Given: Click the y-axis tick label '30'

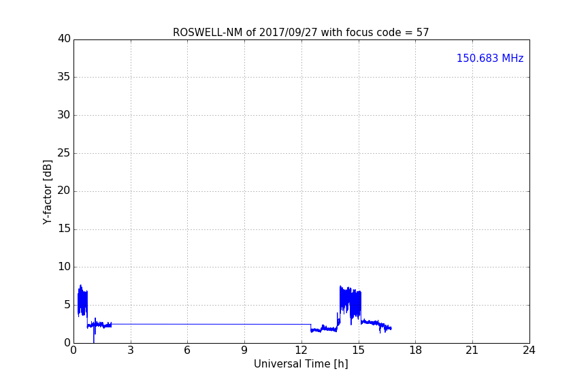Looking at the screenshot, I should coord(64,115).
